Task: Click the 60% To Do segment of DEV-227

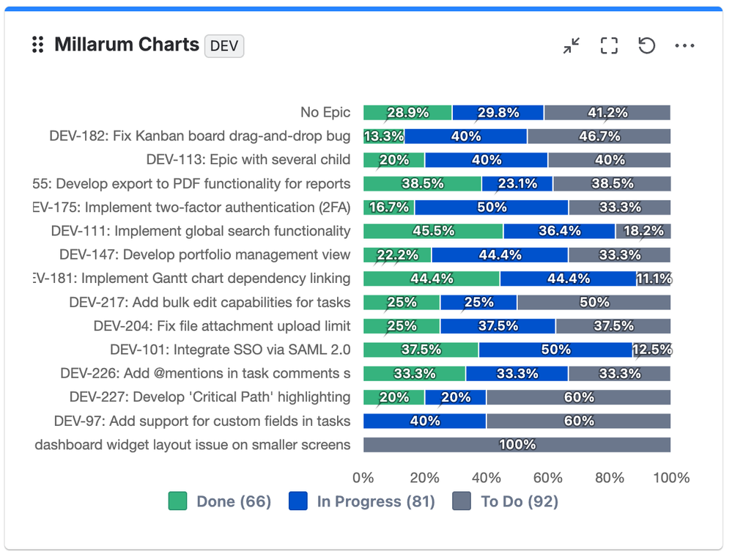Action: [578, 397]
